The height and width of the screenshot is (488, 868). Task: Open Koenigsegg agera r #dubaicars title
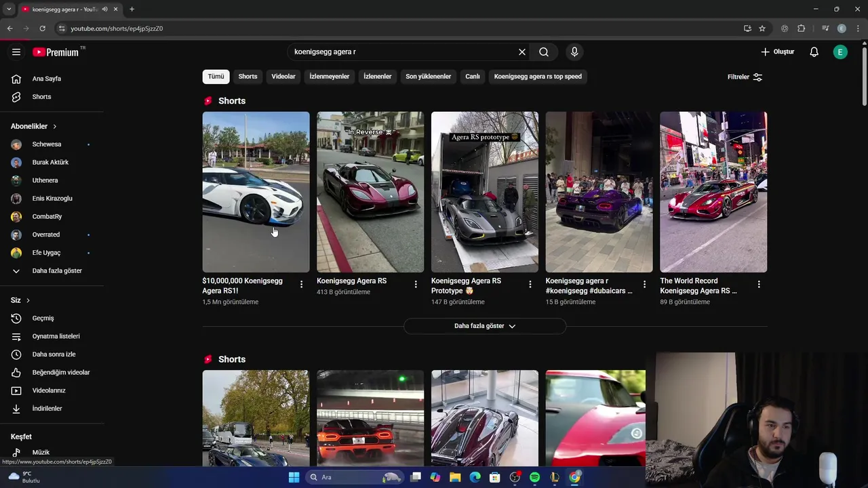589,286
